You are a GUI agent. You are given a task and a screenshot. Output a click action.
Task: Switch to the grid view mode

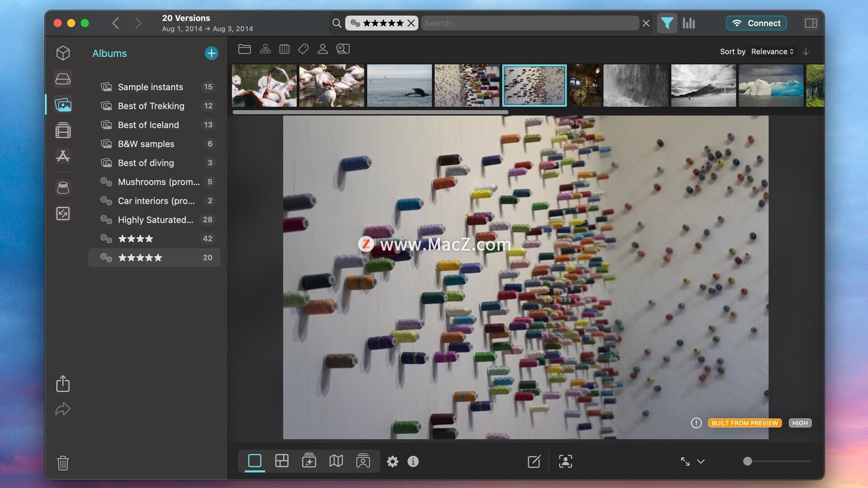(x=282, y=461)
